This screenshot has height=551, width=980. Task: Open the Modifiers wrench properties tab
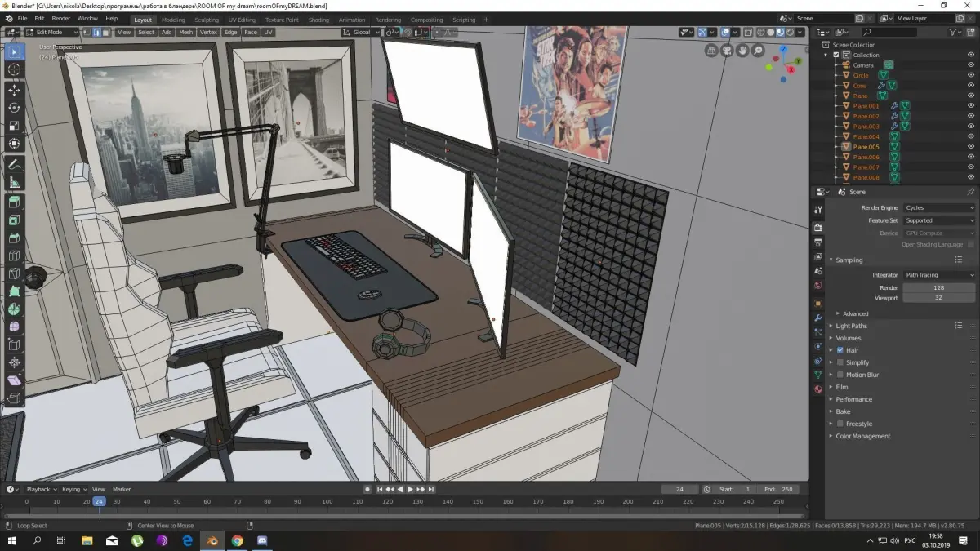[818, 318]
